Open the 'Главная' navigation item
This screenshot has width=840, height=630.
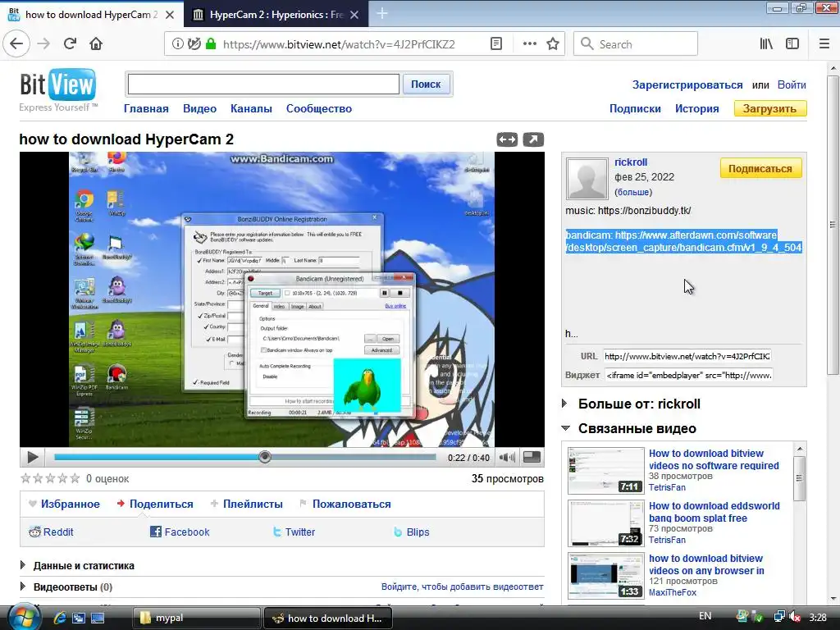point(146,109)
